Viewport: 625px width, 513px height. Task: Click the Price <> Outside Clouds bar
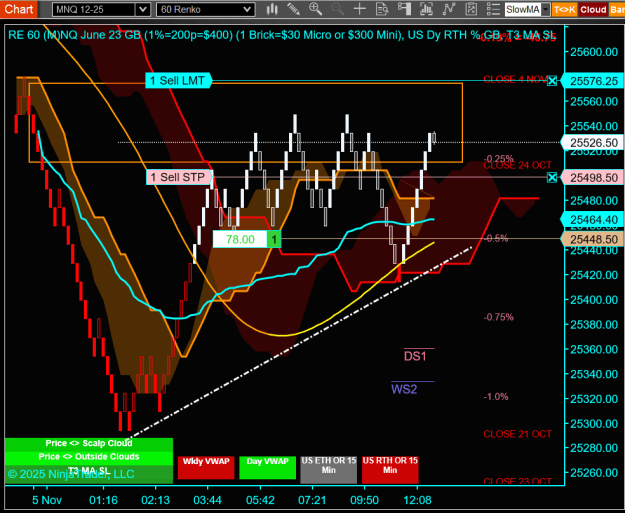pos(89,457)
